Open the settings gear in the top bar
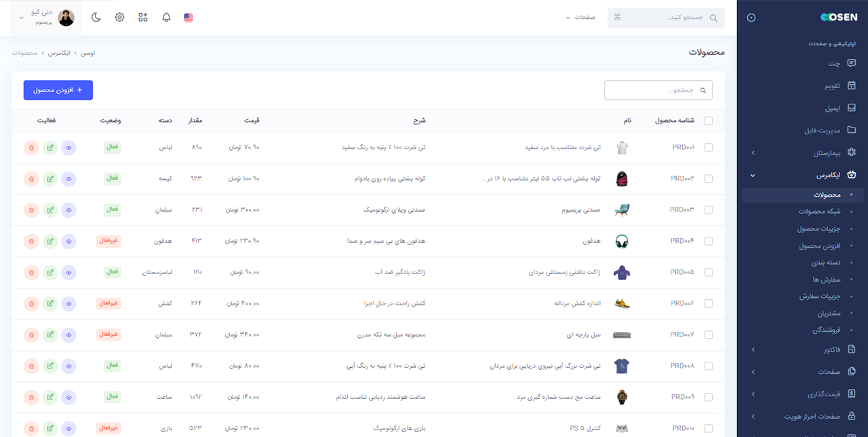The width and height of the screenshot is (868, 437). coord(119,17)
